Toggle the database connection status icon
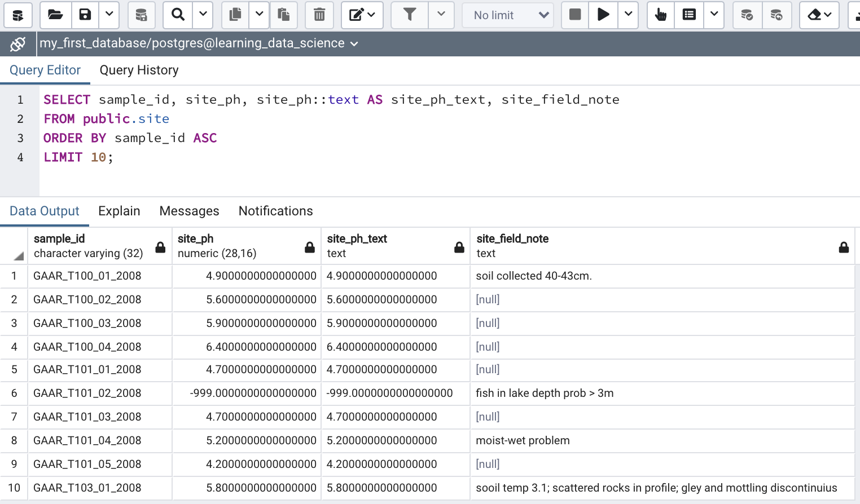Viewport: 860px width, 504px height. pyautogui.click(x=18, y=43)
